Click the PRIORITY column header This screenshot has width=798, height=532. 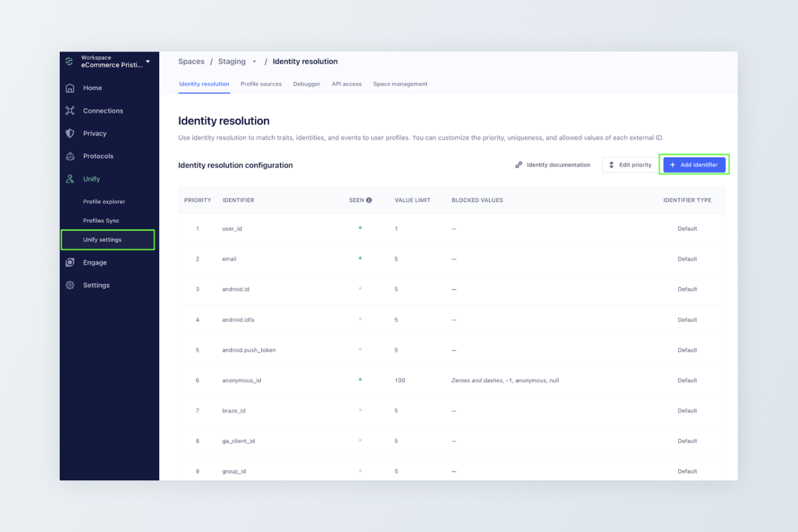[x=198, y=200]
